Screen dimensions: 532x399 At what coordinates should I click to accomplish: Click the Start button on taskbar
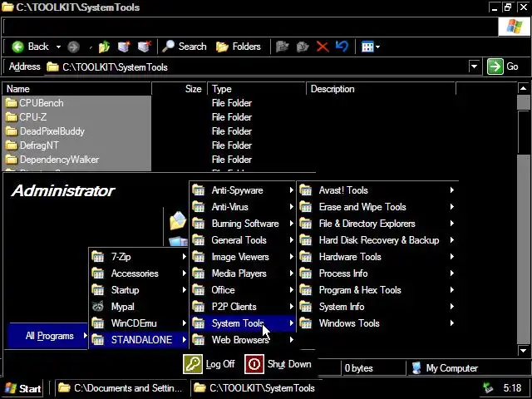click(x=22, y=388)
